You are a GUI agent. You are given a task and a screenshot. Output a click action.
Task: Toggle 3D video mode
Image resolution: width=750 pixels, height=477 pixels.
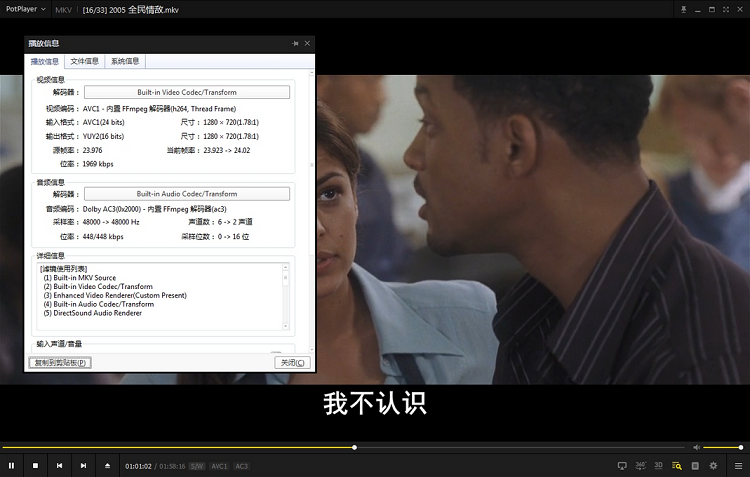point(658,465)
